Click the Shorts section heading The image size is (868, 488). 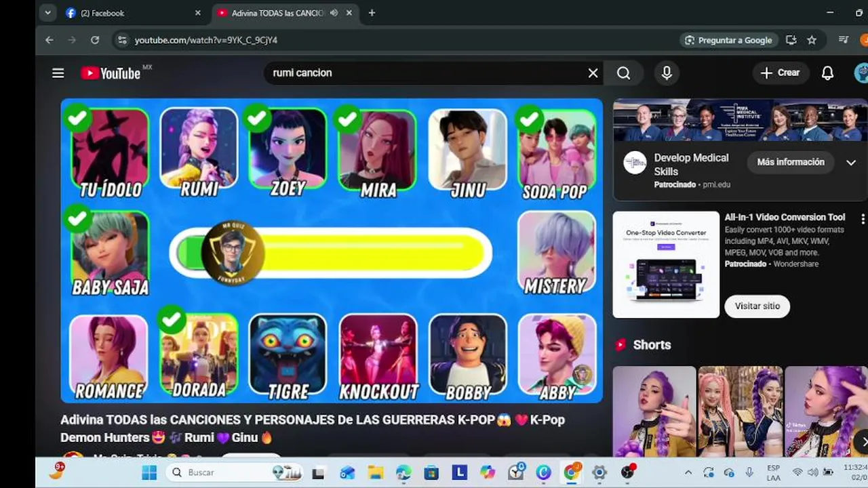(652, 345)
